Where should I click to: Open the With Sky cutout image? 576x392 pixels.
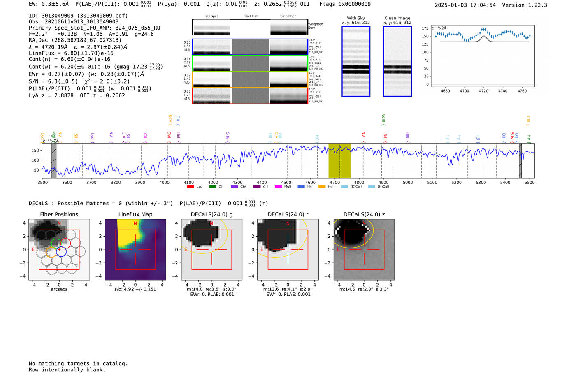(x=356, y=61)
